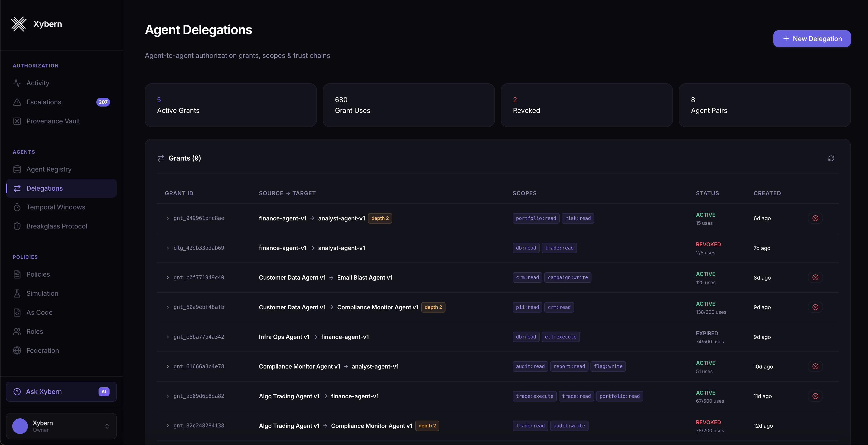Open the As Code policies page
Viewport: 868px width, 445px height.
(x=39, y=313)
